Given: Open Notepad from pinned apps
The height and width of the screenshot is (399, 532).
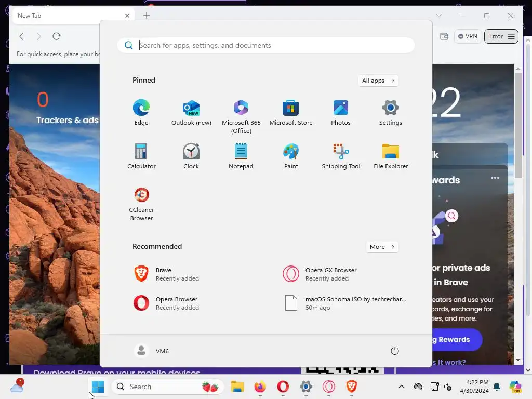Looking at the screenshot, I should (x=241, y=156).
